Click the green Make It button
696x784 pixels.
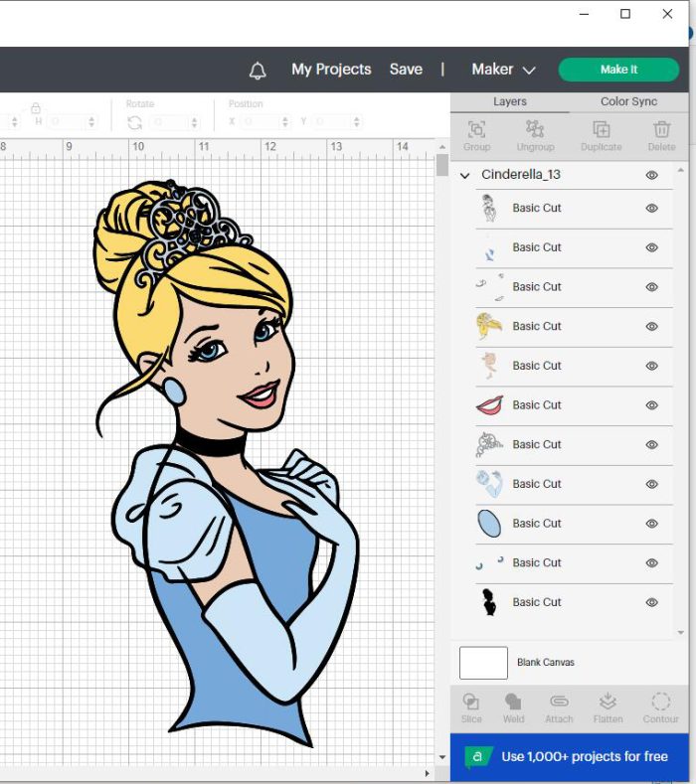pyautogui.click(x=619, y=70)
